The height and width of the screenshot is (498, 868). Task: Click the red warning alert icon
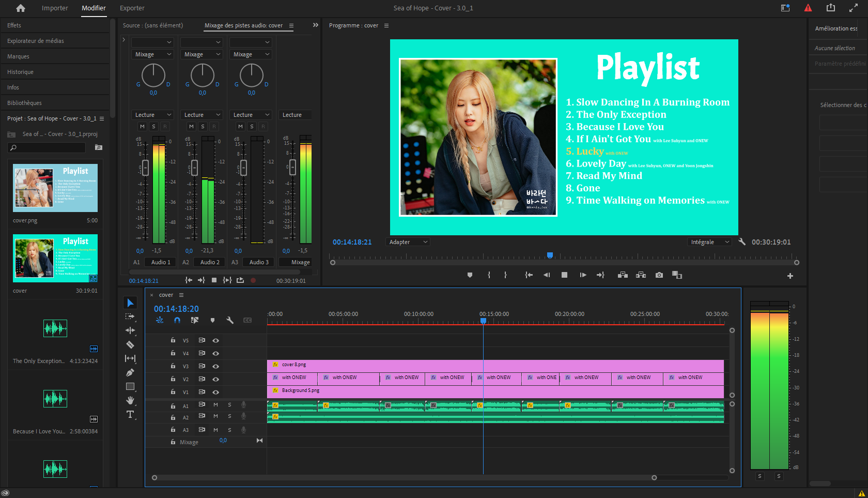point(808,8)
